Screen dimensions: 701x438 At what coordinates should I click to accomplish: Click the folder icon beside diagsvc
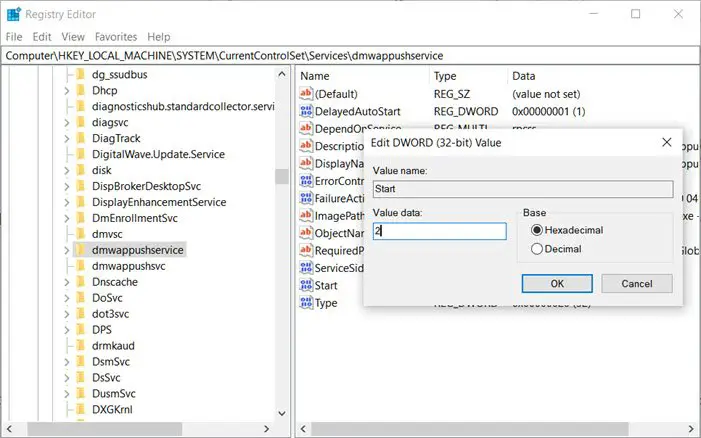pos(80,122)
